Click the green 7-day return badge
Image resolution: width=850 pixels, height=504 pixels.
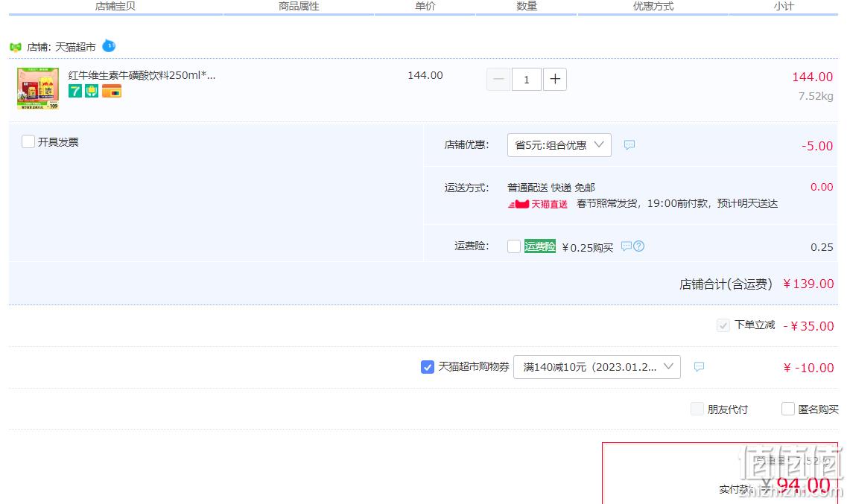[x=74, y=91]
